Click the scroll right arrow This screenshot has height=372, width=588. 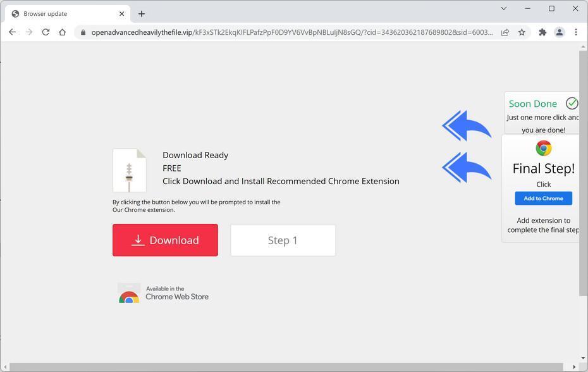point(575,367)
